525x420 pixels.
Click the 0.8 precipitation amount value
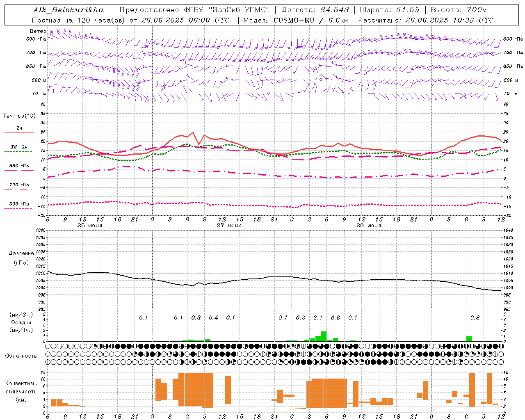475,317
